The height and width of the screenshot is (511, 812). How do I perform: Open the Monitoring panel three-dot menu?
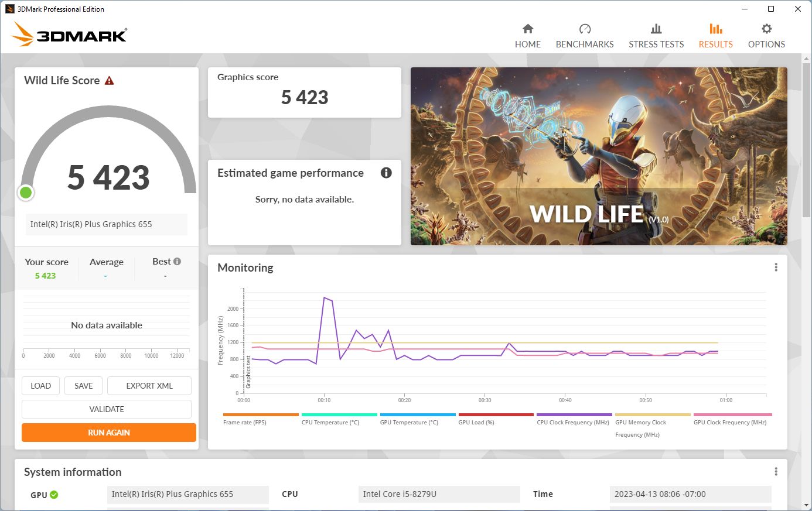click(x=776, y=267)
